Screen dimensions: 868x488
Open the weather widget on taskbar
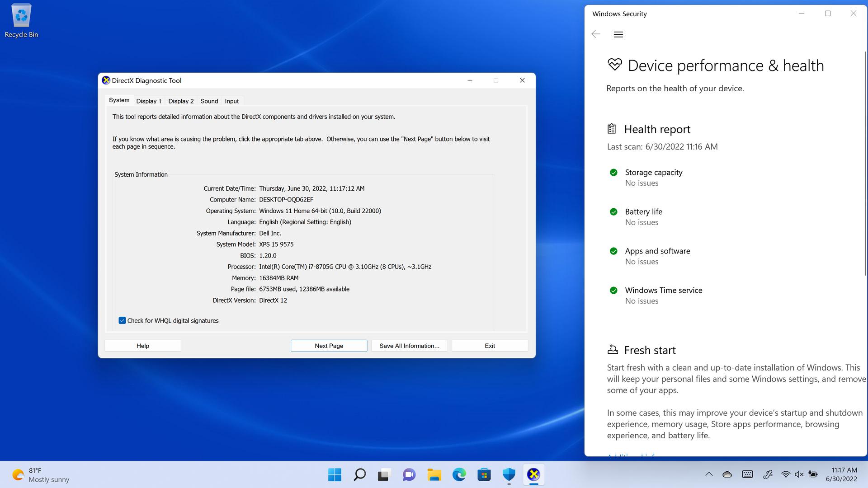41,475
